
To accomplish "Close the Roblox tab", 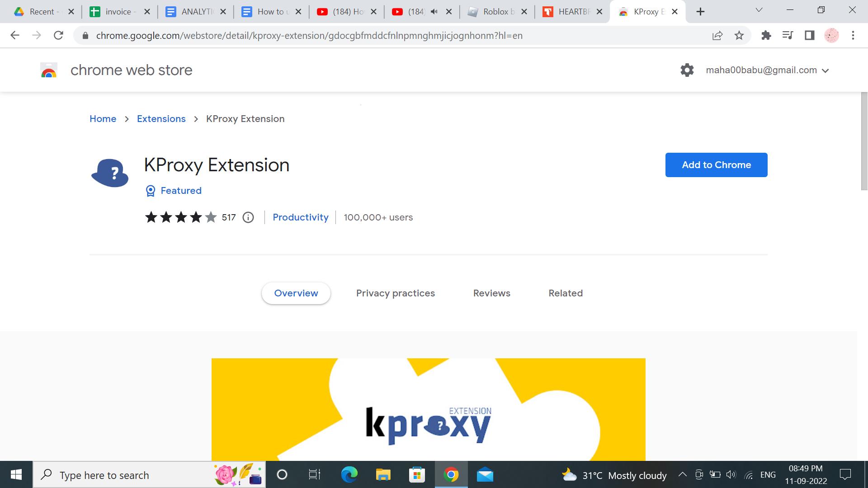I will coord(524,12).
